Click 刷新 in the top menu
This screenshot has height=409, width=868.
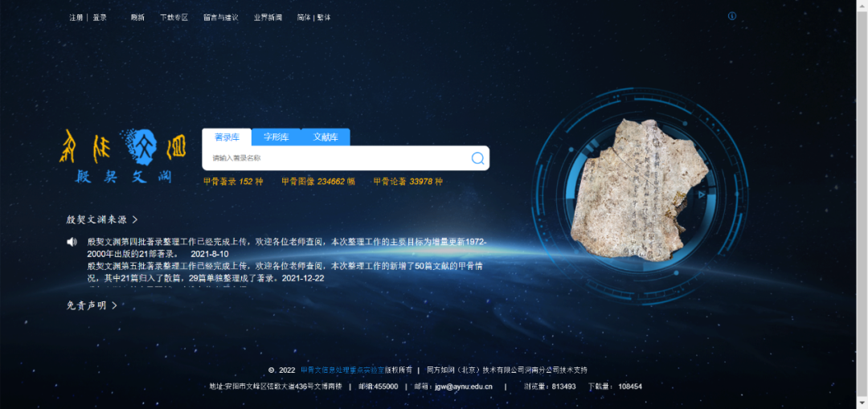[x=137, y=18]
